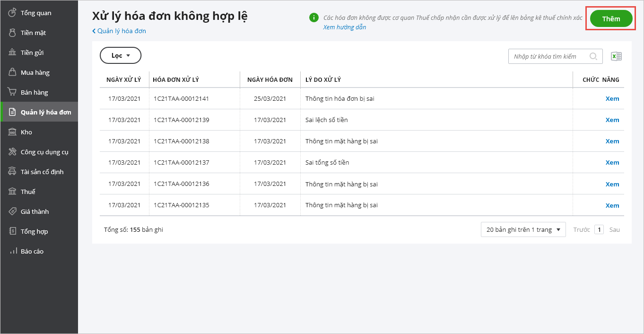Open Bán hàng menu item

coord(35,92)
